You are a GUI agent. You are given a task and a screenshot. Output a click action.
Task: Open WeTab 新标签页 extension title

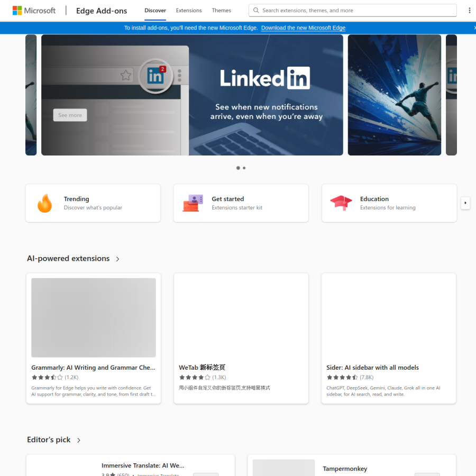(x=202, y=368)
